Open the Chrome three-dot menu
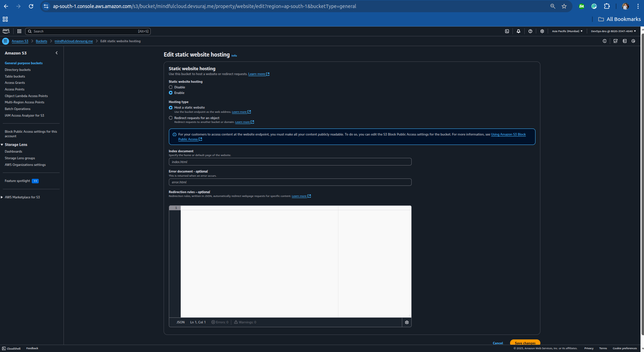 click(x=638, y=6)
